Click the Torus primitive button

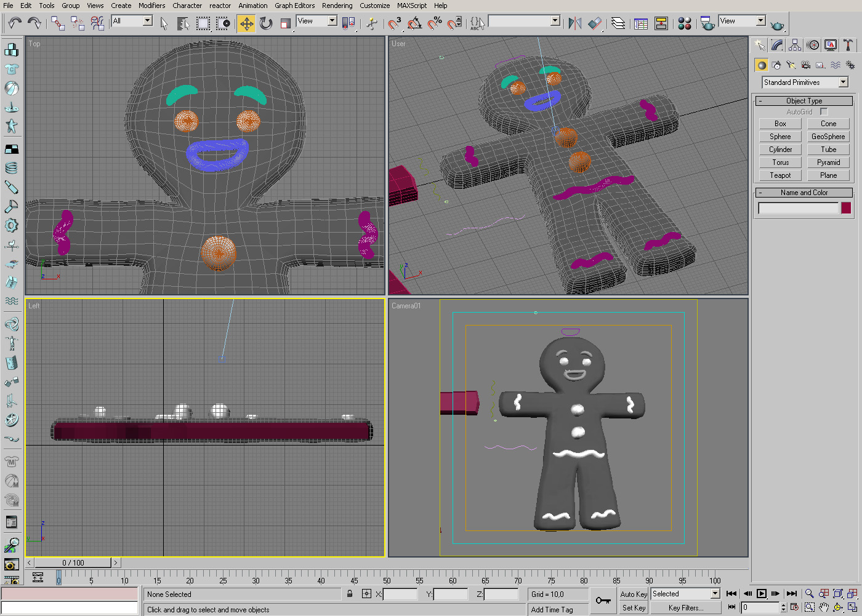click(x=780, y=162)
